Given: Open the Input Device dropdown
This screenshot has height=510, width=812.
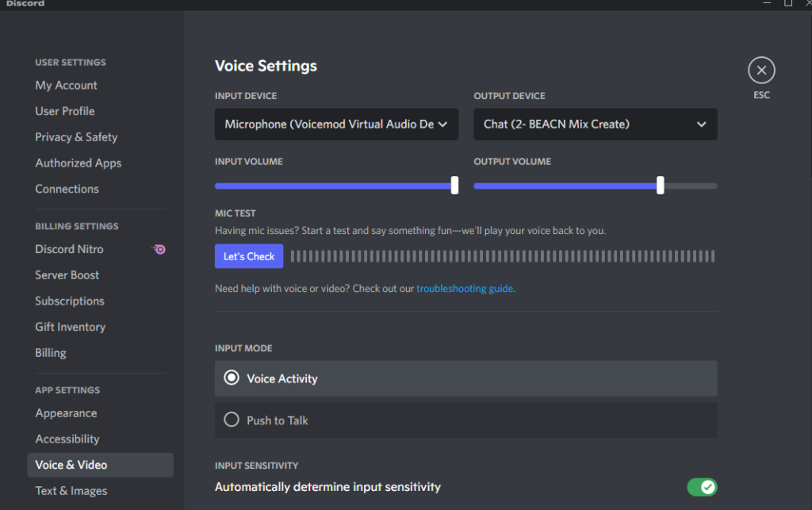Looking at the screenshot, I should tap(336, 125).
